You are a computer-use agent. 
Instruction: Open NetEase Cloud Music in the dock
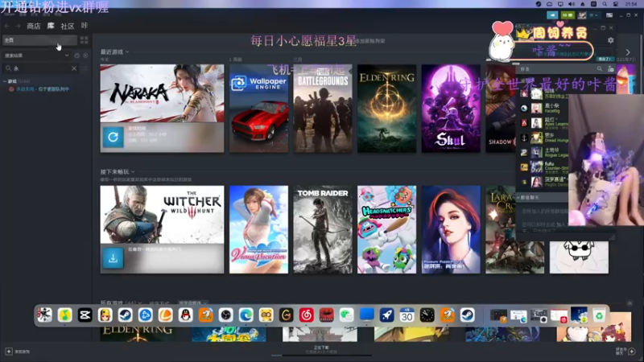click(307, 315)
